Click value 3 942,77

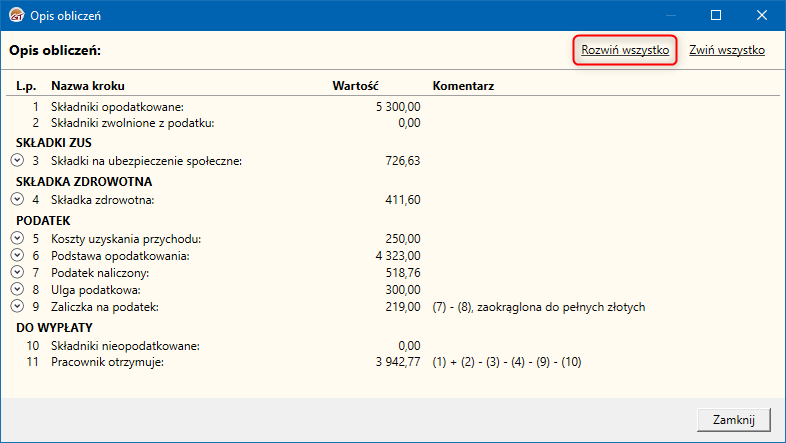(398, 362)
